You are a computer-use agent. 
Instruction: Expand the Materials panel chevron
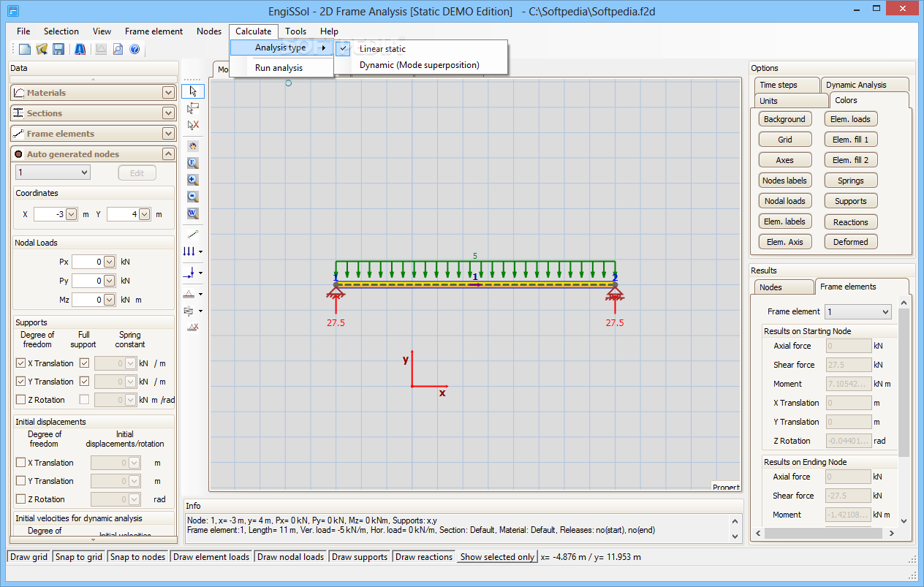tap(169, 93)
